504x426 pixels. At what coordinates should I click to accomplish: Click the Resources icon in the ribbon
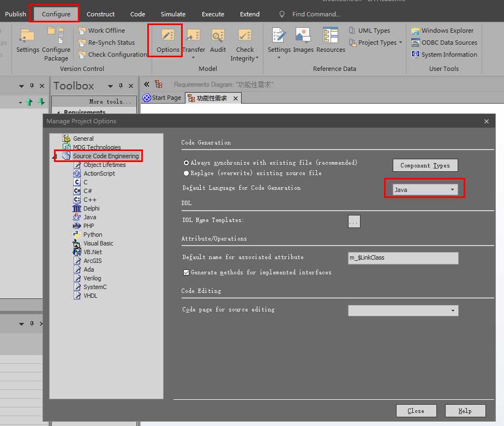[x=331, y=41]
